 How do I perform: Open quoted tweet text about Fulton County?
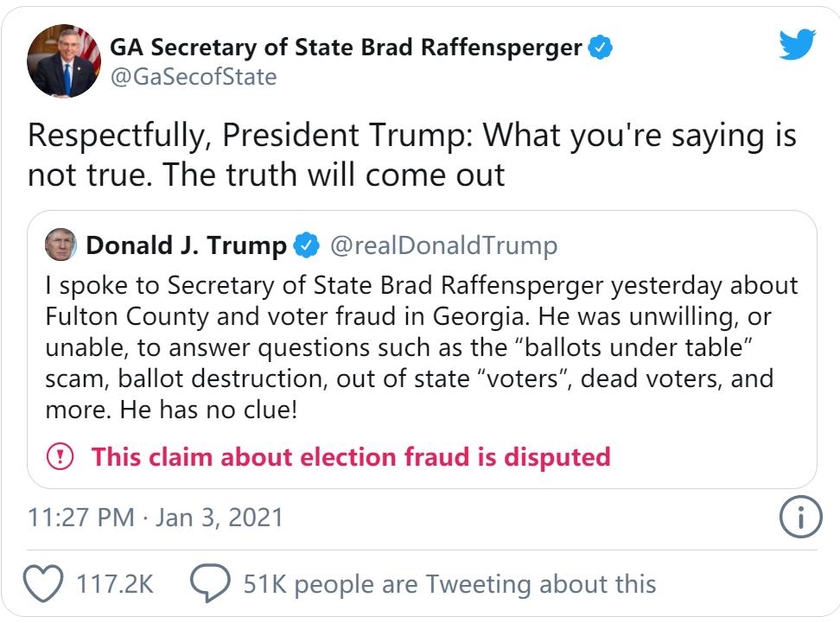click(421, 347)
